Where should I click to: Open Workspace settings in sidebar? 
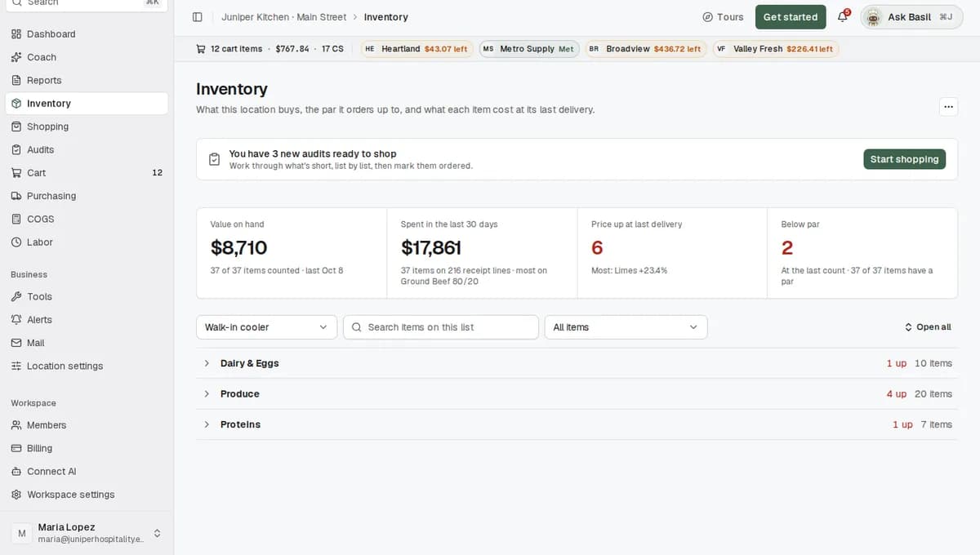pyautogui.click(x=87, y=495)
